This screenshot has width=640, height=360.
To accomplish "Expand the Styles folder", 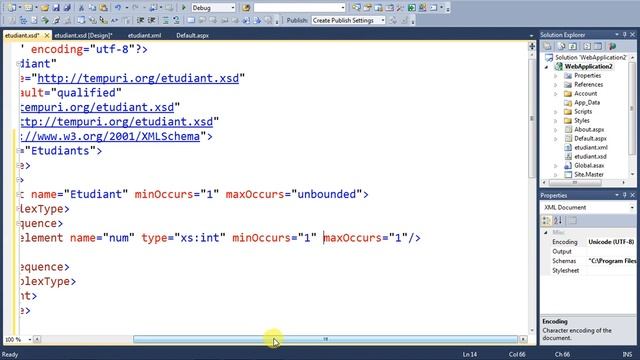I will pos(556,120).
